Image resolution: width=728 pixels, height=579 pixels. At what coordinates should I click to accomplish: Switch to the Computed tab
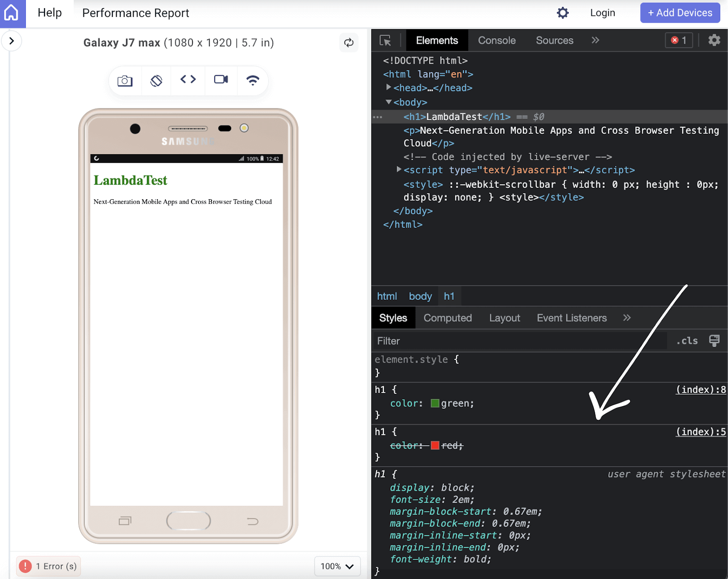[x=447, y=318]
